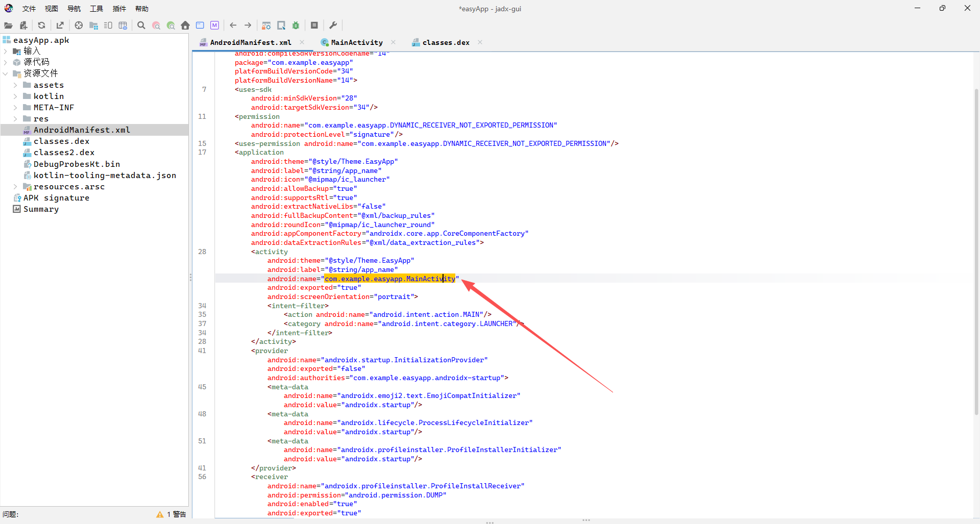Open preferences via wrench icon
This screenshot has width=980, height=524.
coord(333,26)
